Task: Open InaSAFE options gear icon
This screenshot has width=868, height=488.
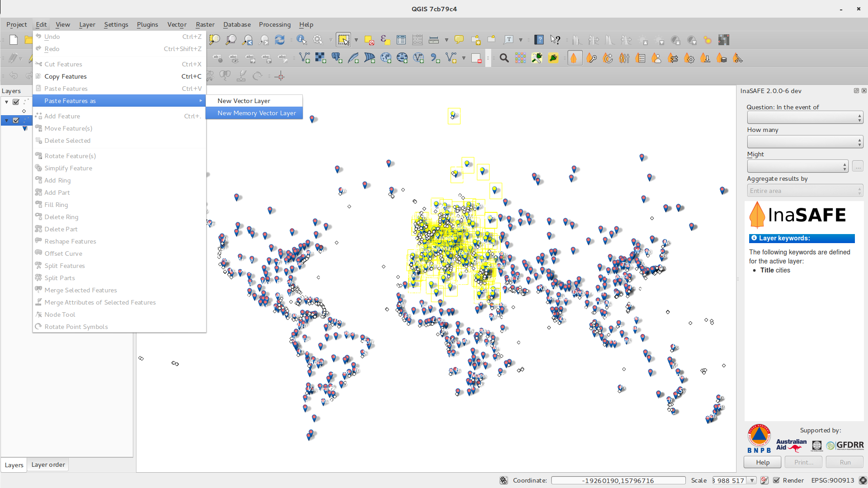Action: pos(690,58)
